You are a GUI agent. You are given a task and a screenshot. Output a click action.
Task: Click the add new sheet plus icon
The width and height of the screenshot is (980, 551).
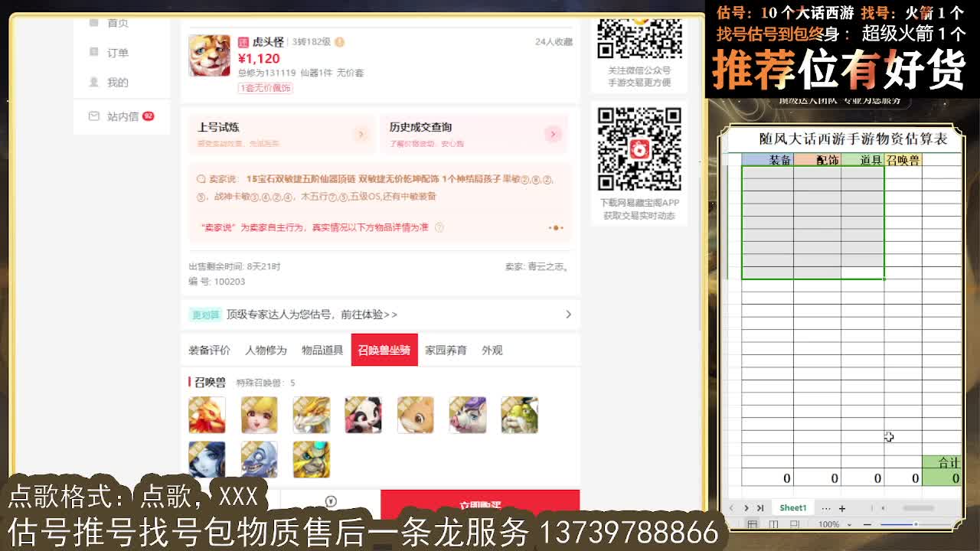tap(842, 507)
